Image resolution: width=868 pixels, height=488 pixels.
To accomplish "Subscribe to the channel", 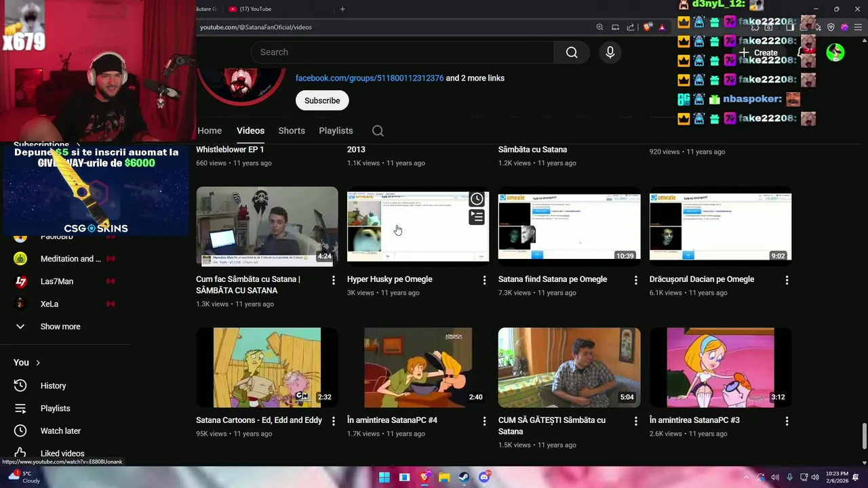I will click(x=322, y=100).
